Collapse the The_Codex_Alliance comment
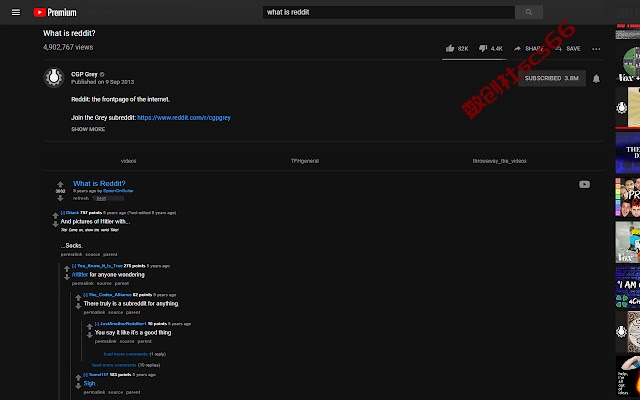 pyautogui.click(x=85, y=295)
